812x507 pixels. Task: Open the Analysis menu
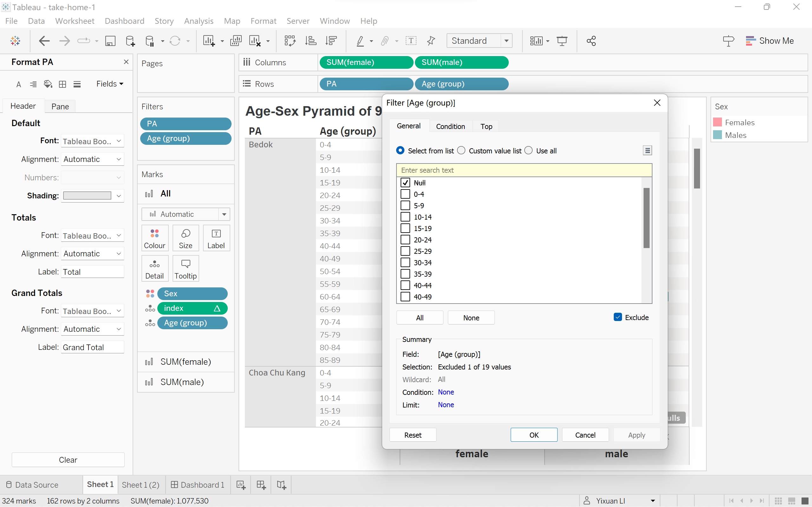tap(199, 21)
